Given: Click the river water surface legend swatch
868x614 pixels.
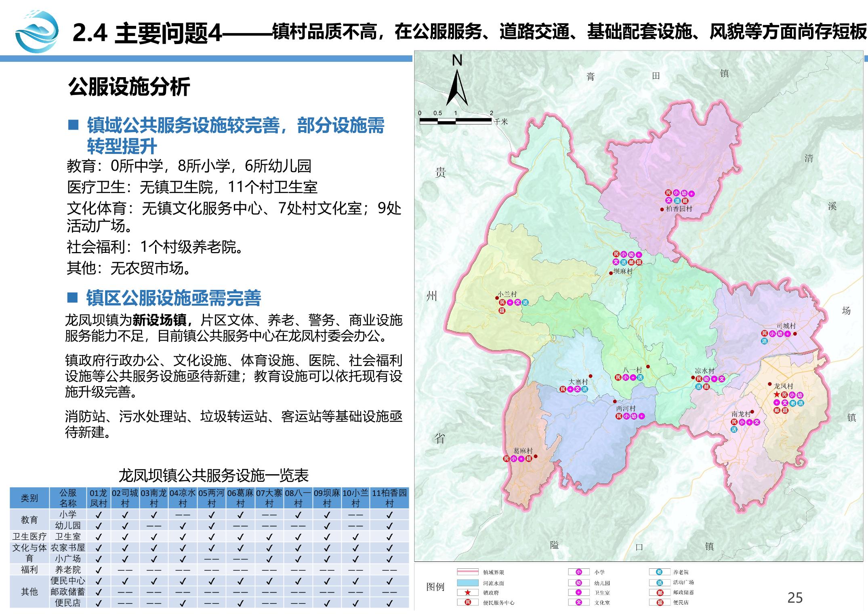Looking at the screenshot, I should pyautogui.click(x=467, y=583).
